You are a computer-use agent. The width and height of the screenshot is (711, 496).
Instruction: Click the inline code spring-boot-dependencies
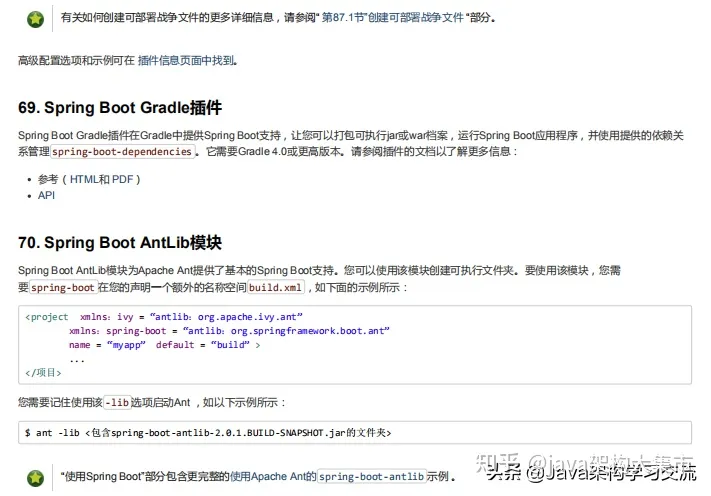pos(122,151)
